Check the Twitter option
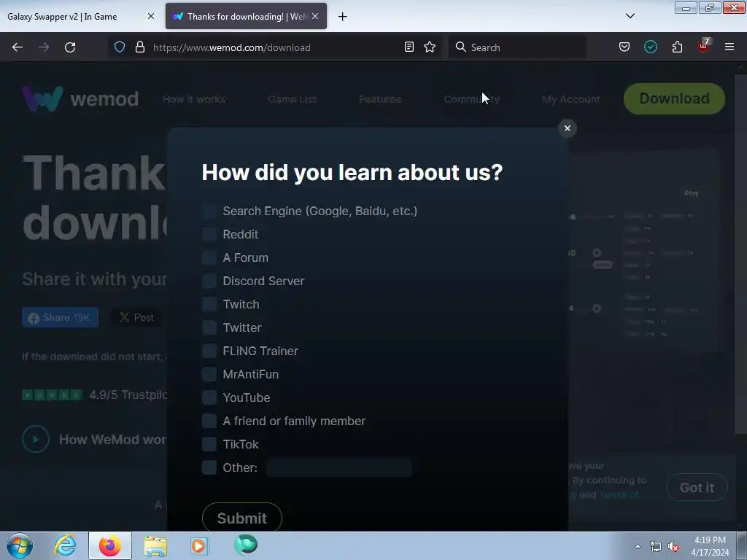 coord(209,327)
